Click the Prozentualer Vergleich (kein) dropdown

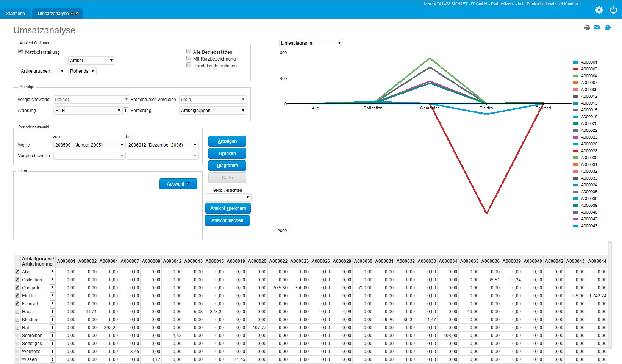[x=213, y=100]
